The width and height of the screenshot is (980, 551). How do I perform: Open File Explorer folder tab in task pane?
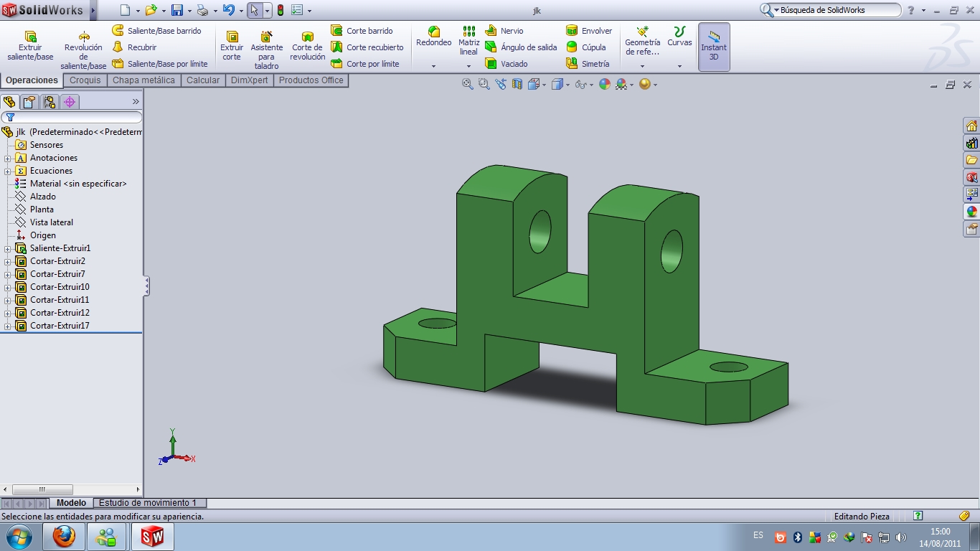point(971,160)
